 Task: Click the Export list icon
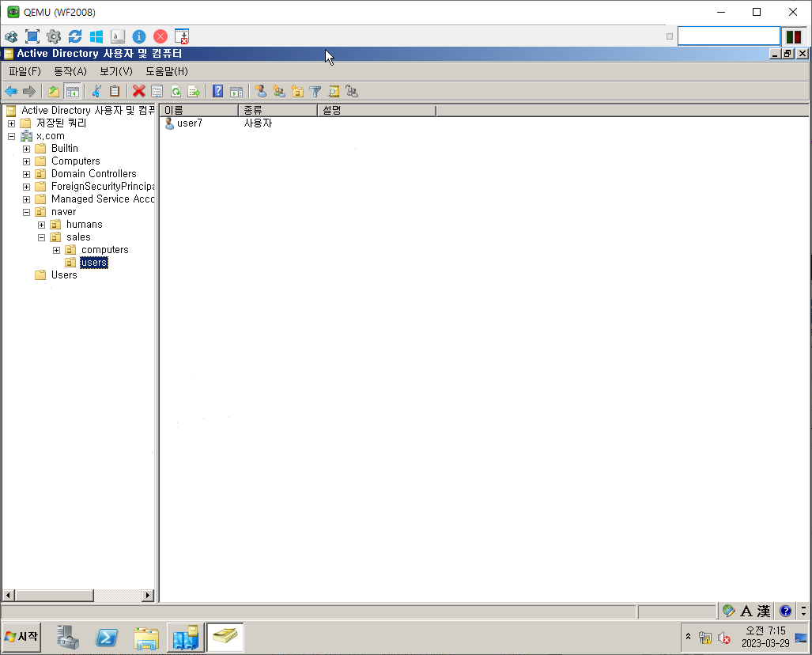point(194,92)
